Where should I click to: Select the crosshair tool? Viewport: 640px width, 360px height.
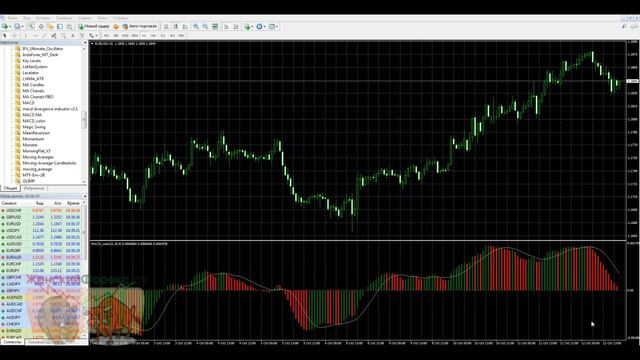click(x=14, y=36)
